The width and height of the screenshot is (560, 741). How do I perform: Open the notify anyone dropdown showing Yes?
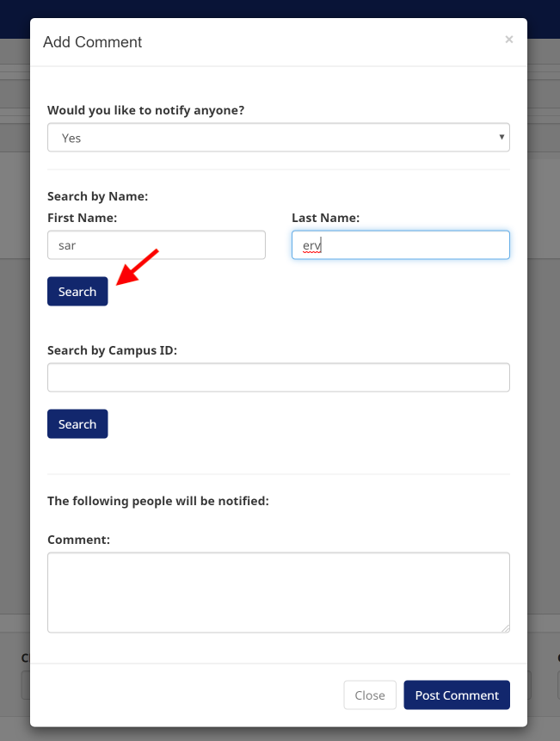coord(279,138)
